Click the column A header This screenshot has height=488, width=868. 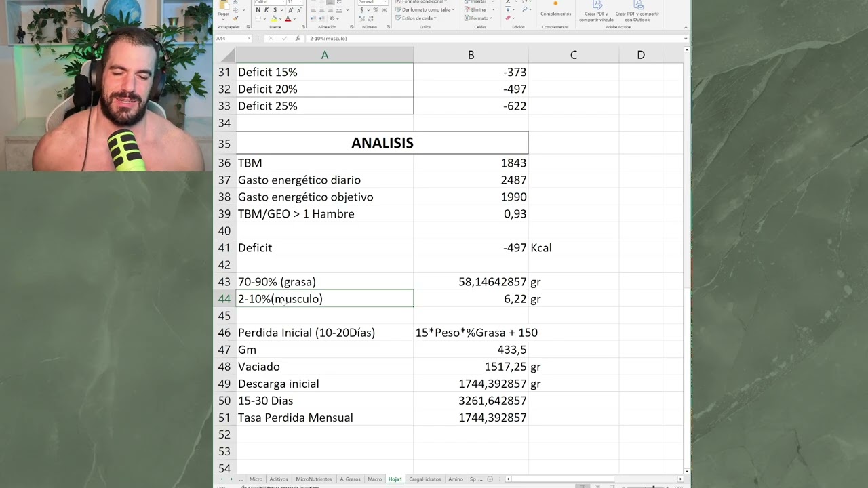tap(324, 55)
